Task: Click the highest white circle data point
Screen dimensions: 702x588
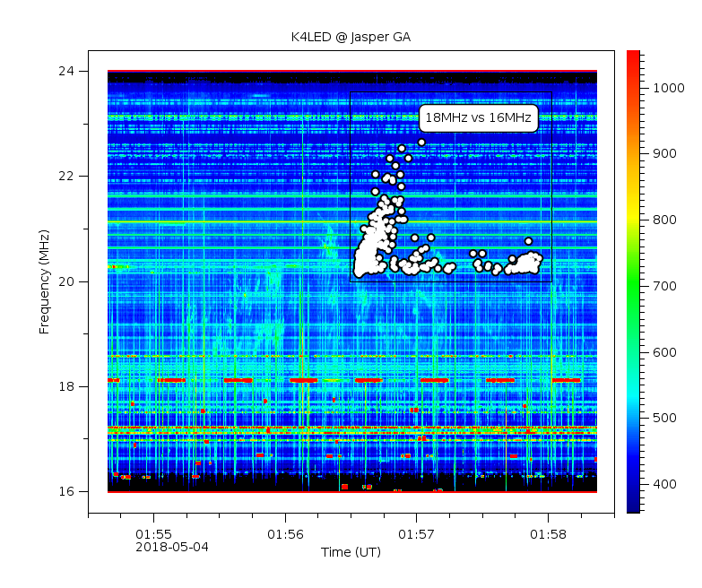Action: 421,142
